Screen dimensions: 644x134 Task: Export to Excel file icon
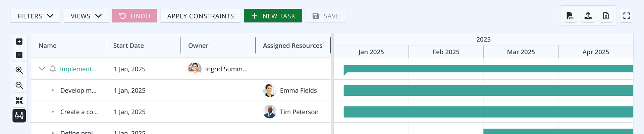click(606, 16)
